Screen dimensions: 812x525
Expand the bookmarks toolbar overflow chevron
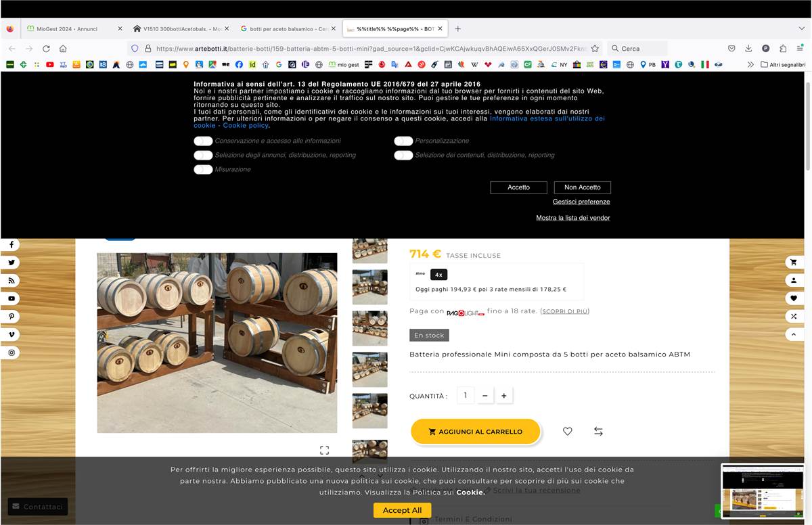(750, 65)
